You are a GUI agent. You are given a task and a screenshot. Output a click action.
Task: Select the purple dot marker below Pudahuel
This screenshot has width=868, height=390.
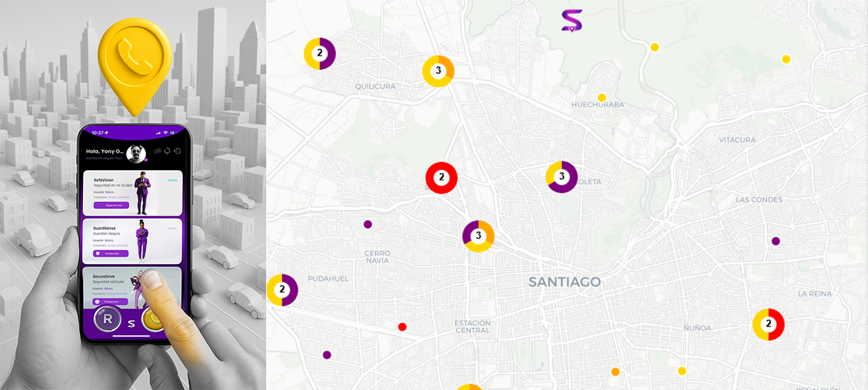pos(327,355)
